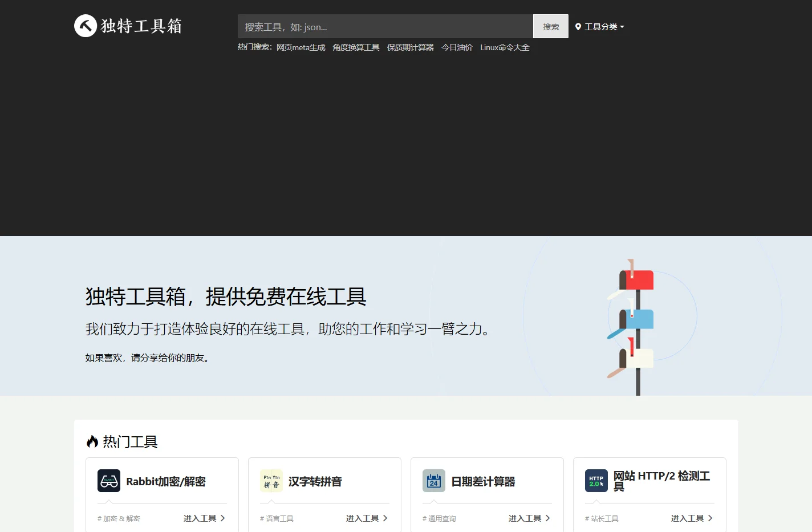Viewport: 812px width, 532px height.
Task: Click the HTTP 2.0 检测工具 icon
Action: (x=596, y=481)
